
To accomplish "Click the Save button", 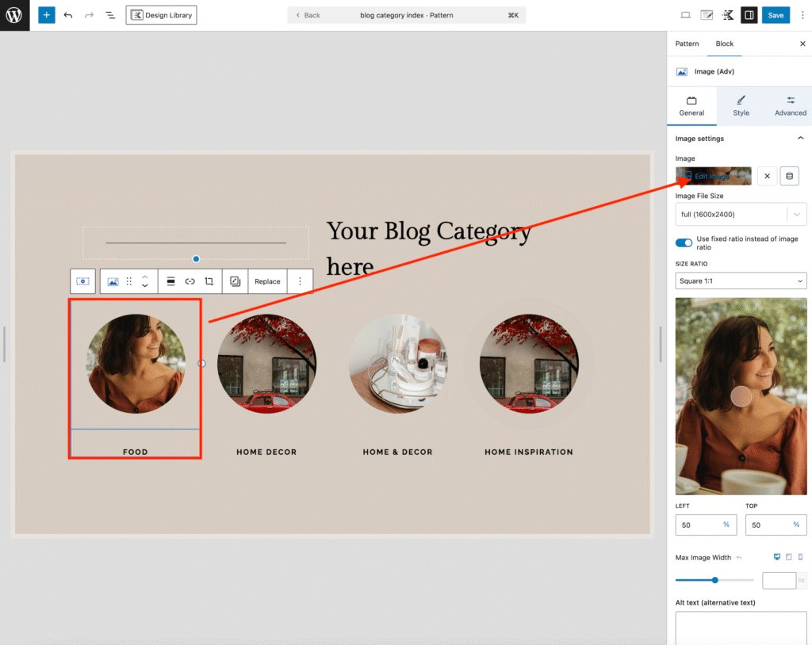I will click(x=776, y=15).
